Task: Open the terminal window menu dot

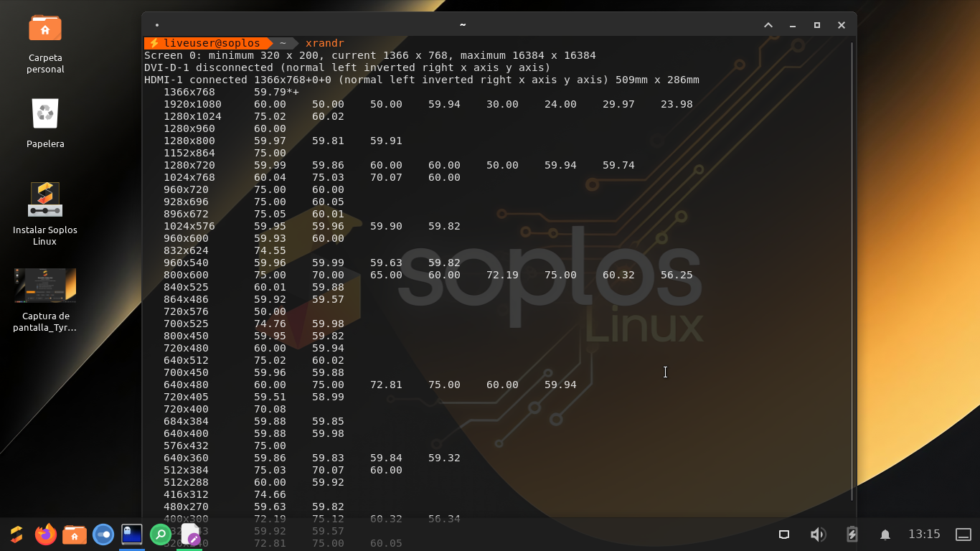Action: (x=157, y=25)
